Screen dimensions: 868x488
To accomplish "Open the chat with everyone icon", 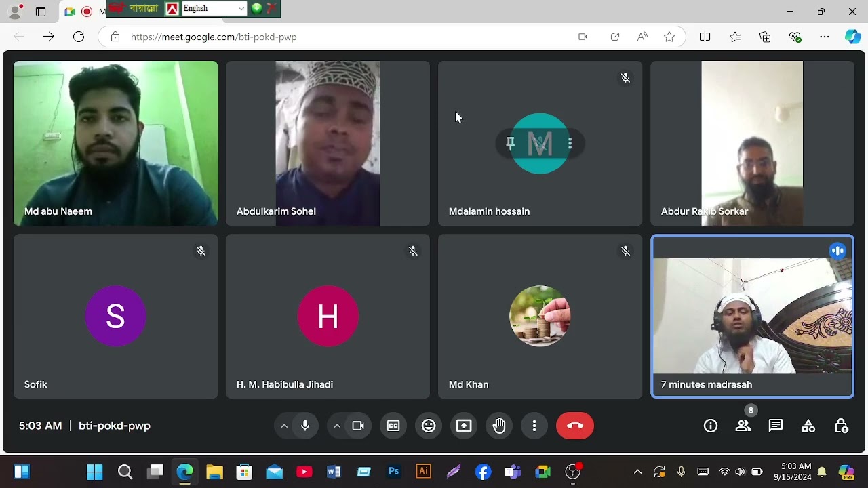I will click(x=776, y=426).
